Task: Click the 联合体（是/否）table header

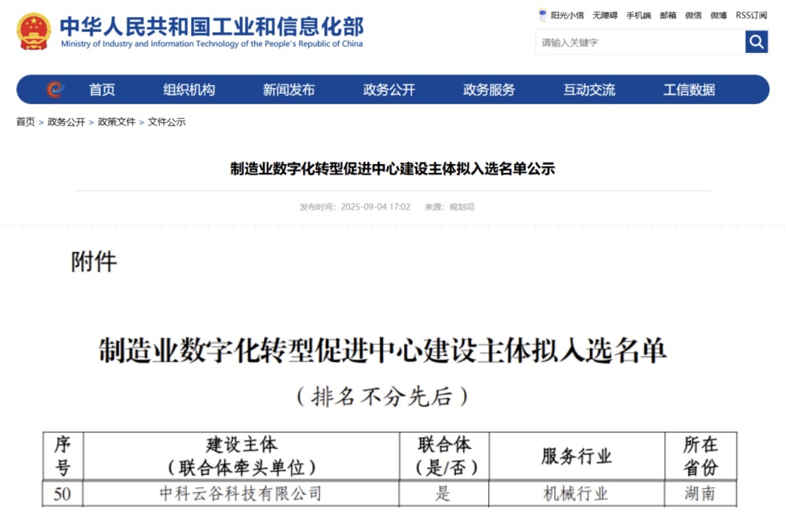Action: (x=444, y=456)
